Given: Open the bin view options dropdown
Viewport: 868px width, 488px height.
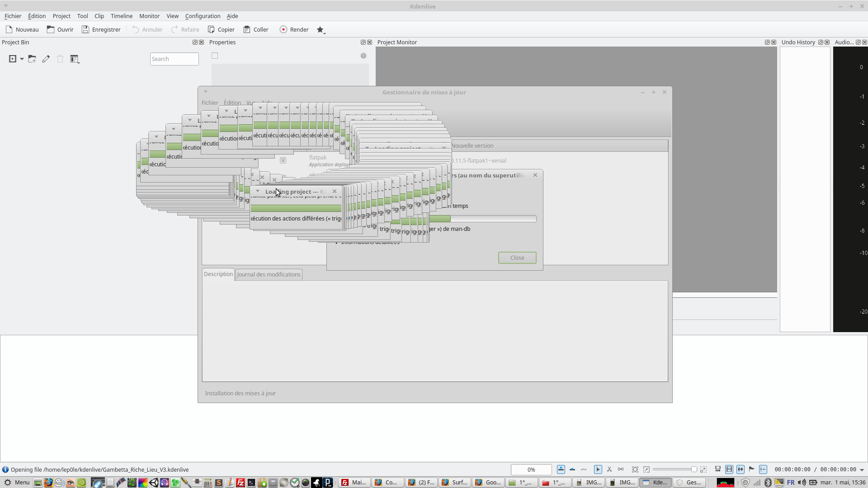Looking at the screenshot, I should click(x=75, y=59).
